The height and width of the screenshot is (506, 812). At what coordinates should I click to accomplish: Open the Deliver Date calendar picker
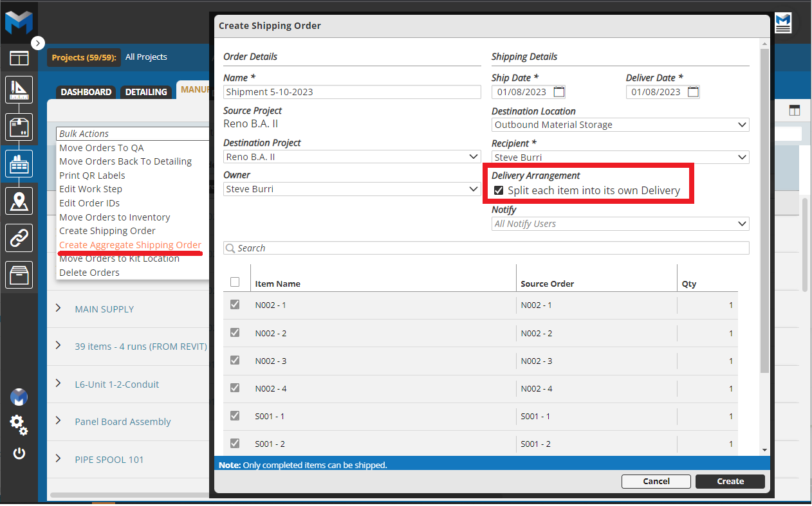[693, 92]
